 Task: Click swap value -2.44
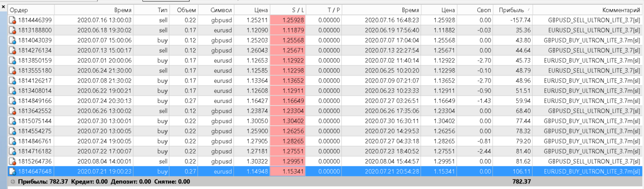coord(485,151)
